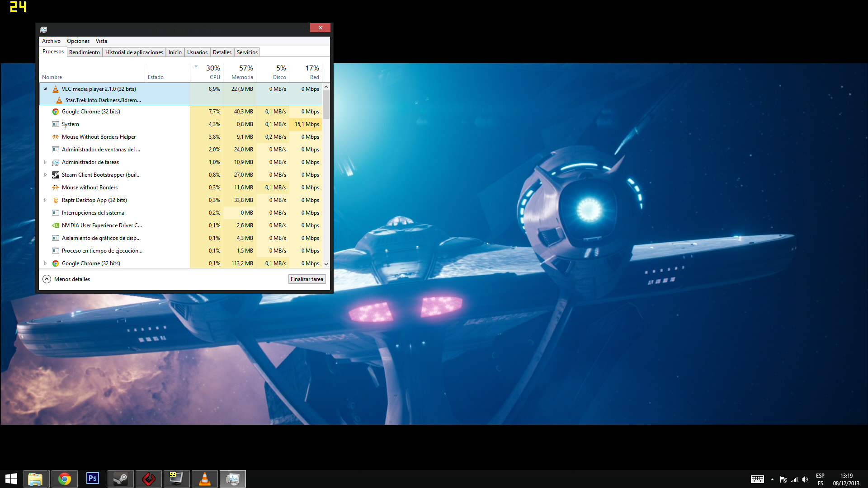Click the NVIDIA User Experience Driver icon

pyautogui.click(x=56, y=225)
